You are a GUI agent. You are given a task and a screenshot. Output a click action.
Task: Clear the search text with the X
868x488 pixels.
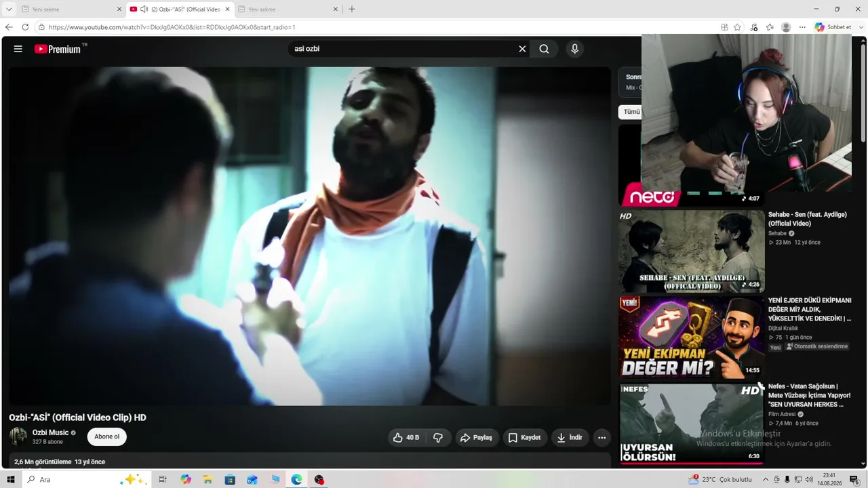pyautogui.click(x=522, y=49)
